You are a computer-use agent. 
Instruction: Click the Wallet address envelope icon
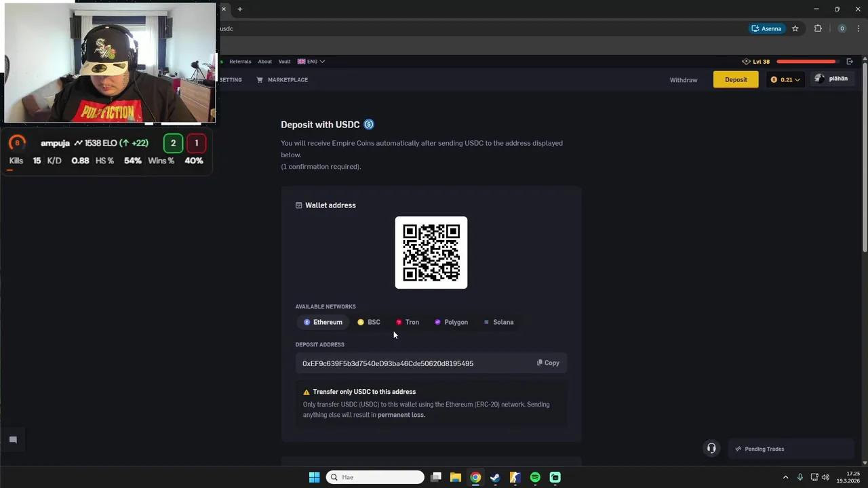coord(298,205)
